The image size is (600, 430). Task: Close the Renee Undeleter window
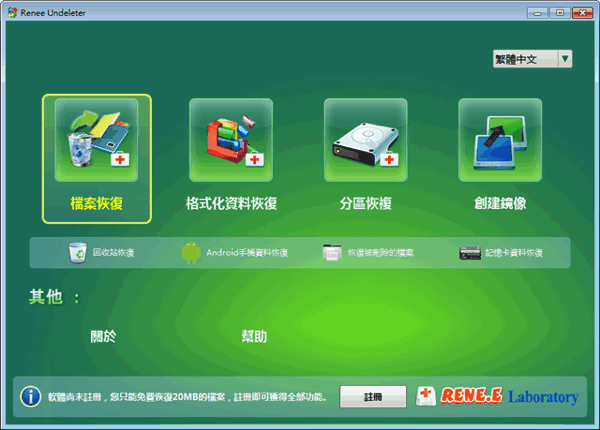(x=582, y=13)
